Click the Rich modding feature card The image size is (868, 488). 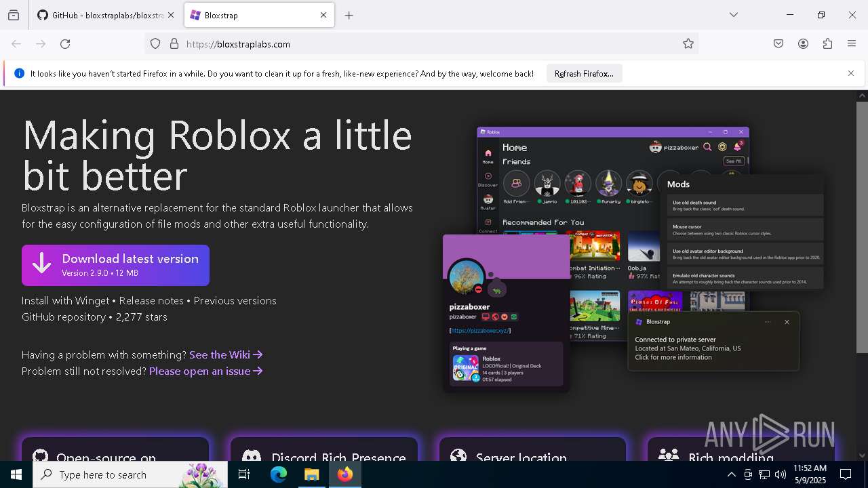coord(741,449)
